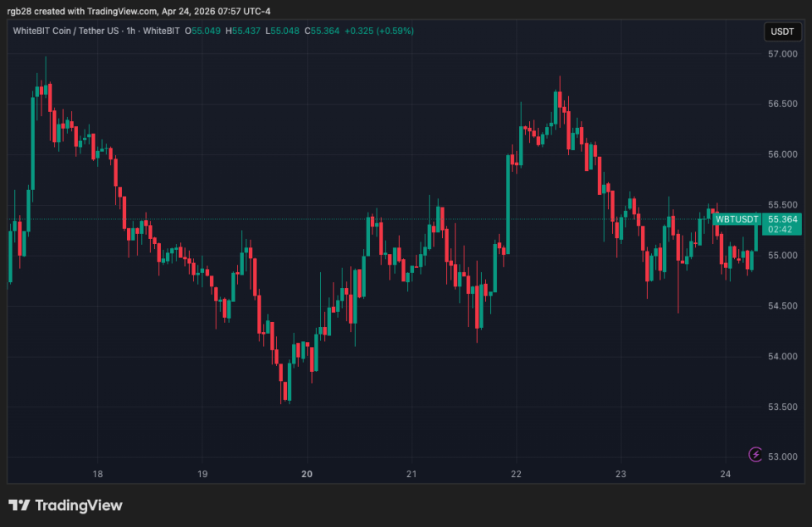Click the Close value C55.364

[x=323, y=31]
